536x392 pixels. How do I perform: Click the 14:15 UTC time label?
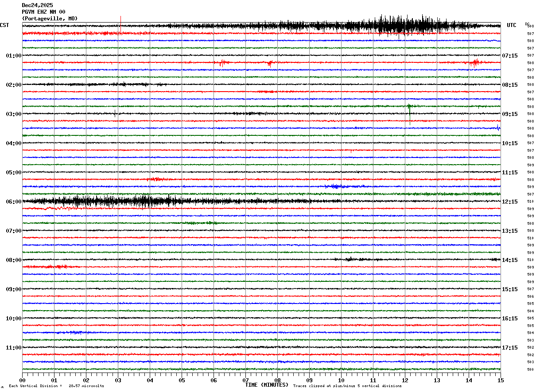point(510,260)
